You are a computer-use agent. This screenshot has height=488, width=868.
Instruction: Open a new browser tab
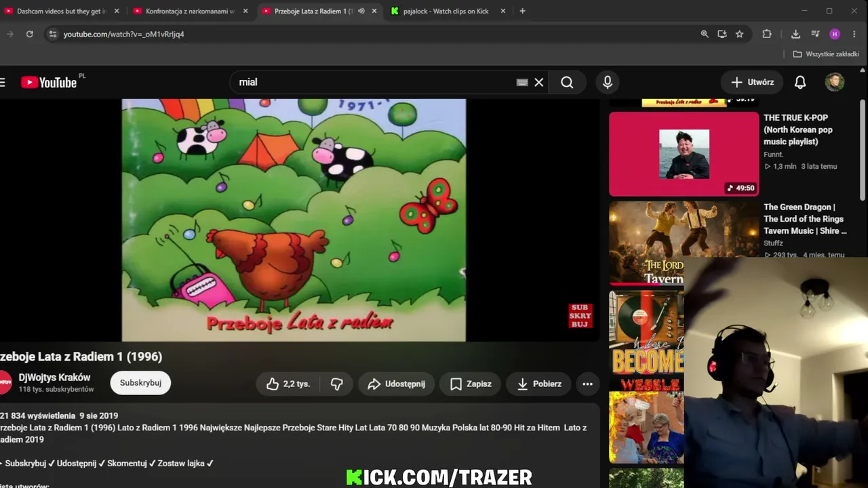point(522,11)
